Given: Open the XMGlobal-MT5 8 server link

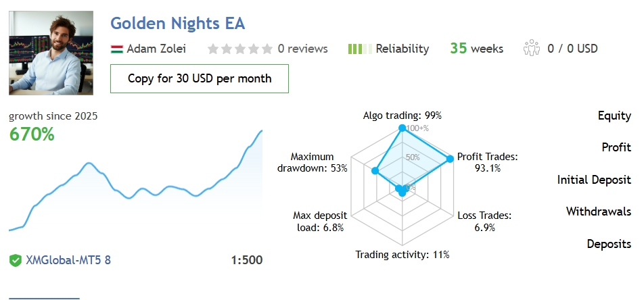Looking at the screenshot, I should (x=68, y=260).
